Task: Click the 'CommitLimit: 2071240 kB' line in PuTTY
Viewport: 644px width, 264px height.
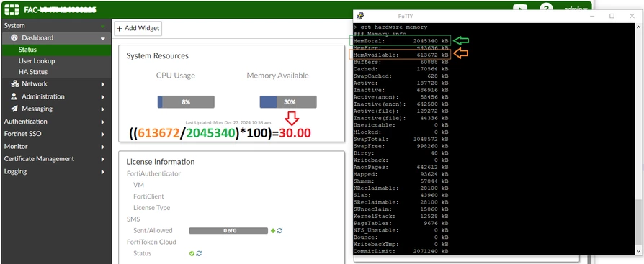Action: (x=401, y=251)
